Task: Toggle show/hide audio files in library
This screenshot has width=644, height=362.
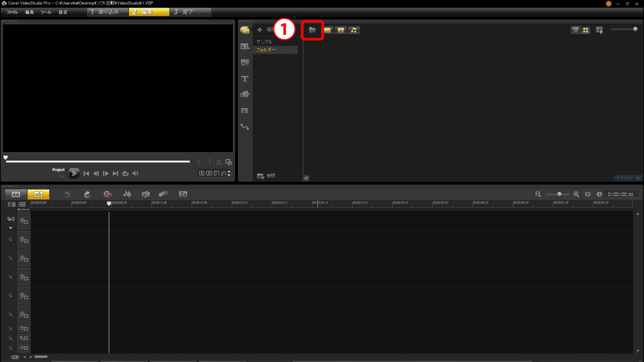Action: click(354, 30)
